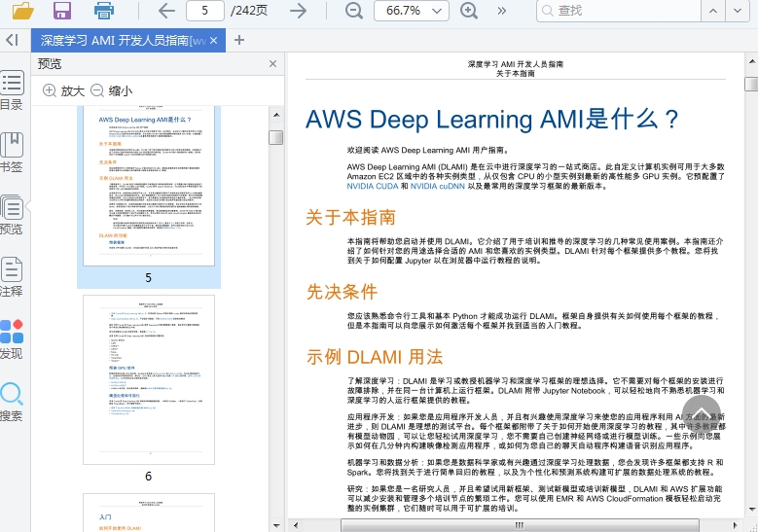
Task: Click the 先决条件 heading
Action: pyautogui.click(x=342, y=292)
